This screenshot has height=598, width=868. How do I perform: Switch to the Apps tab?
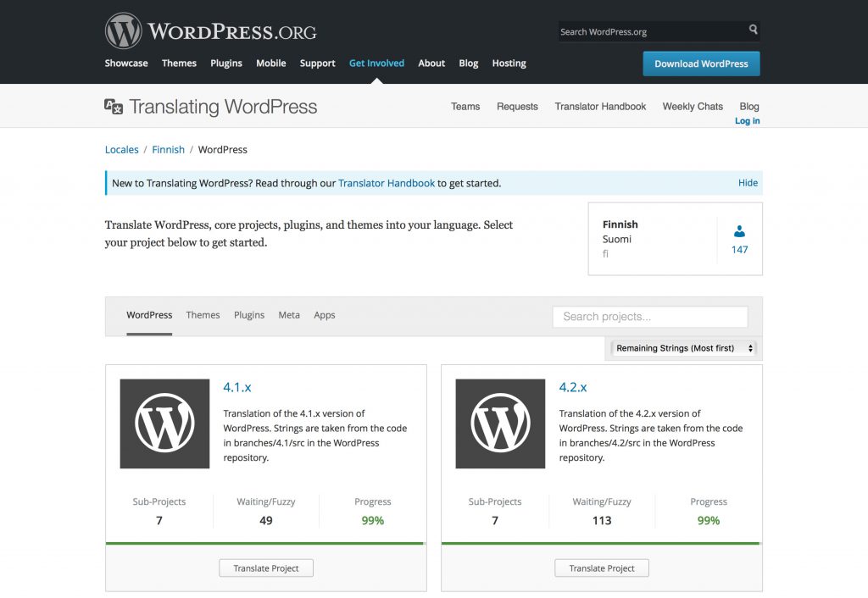coord(325,315)
